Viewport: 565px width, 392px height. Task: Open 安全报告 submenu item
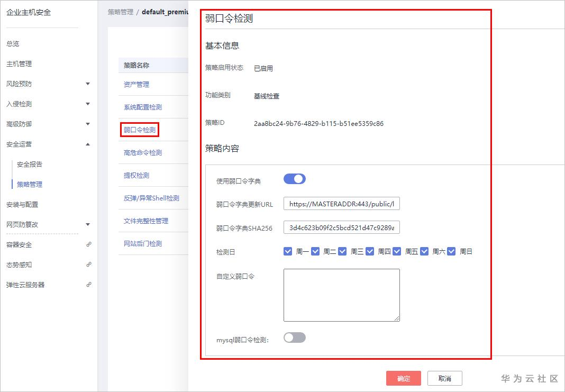pos(30,165)
